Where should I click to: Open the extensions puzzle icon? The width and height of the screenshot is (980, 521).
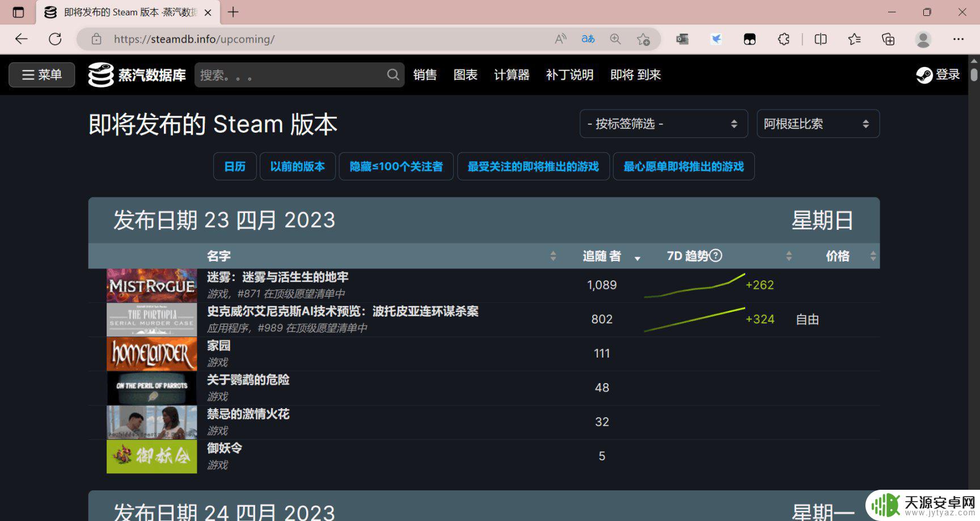pyautogui.click(x=784, y=39)
